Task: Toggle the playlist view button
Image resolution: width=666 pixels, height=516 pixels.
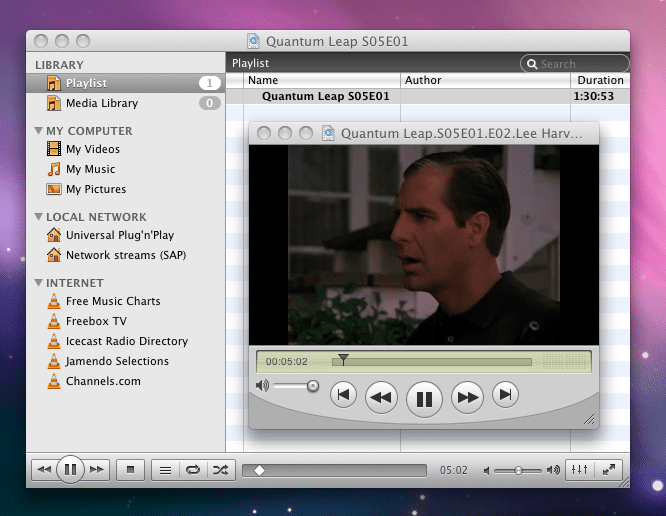Action: (x=166, y=469)
